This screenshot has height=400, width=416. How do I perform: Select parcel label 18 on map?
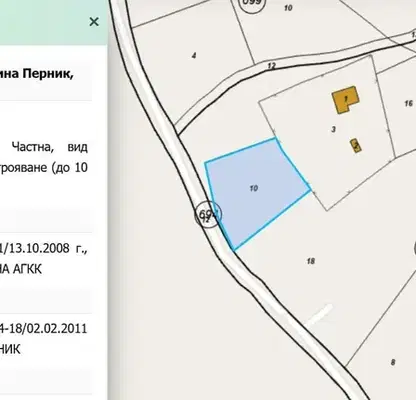[x=311, y=261]
